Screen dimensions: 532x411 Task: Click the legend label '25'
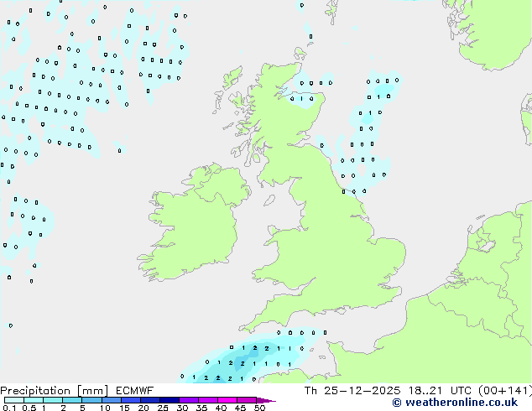point(163,408)
